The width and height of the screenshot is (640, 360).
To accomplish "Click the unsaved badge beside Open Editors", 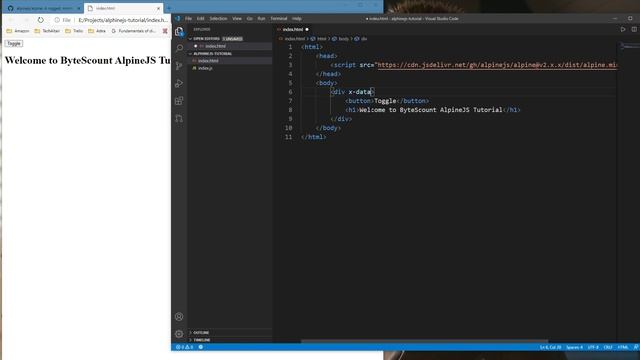I will click(x=233, y=39).
